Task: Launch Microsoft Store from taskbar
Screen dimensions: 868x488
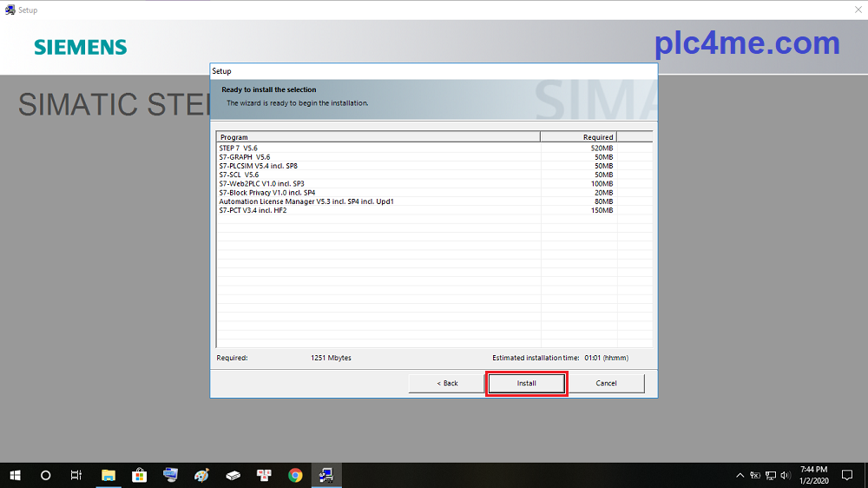Action: (139, 475)
